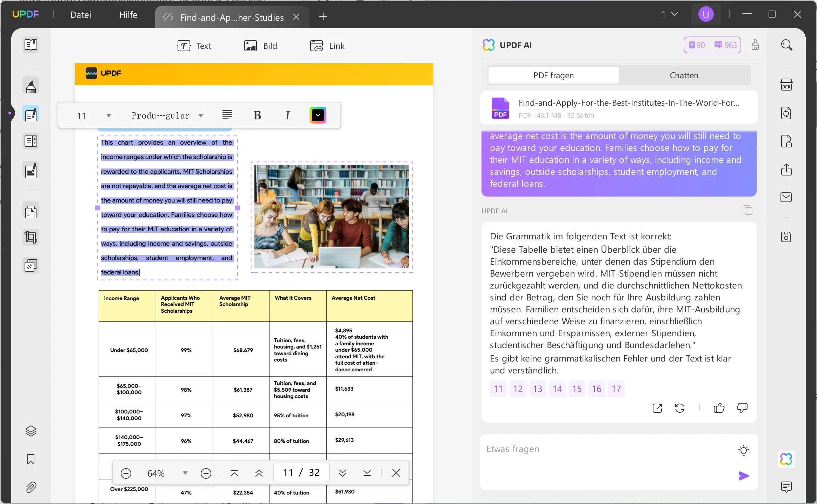This screenshot has height=504, width=817.
Task: Go to the next page
Action: click(343, 473)
